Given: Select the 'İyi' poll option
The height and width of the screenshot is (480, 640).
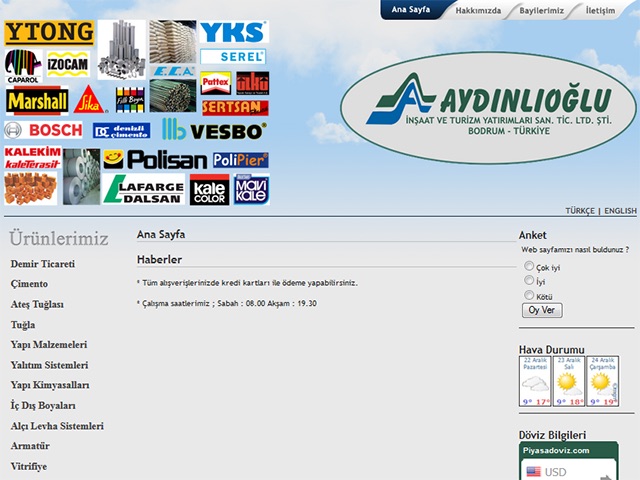Looking at the screenshot, I should point(529,280).
